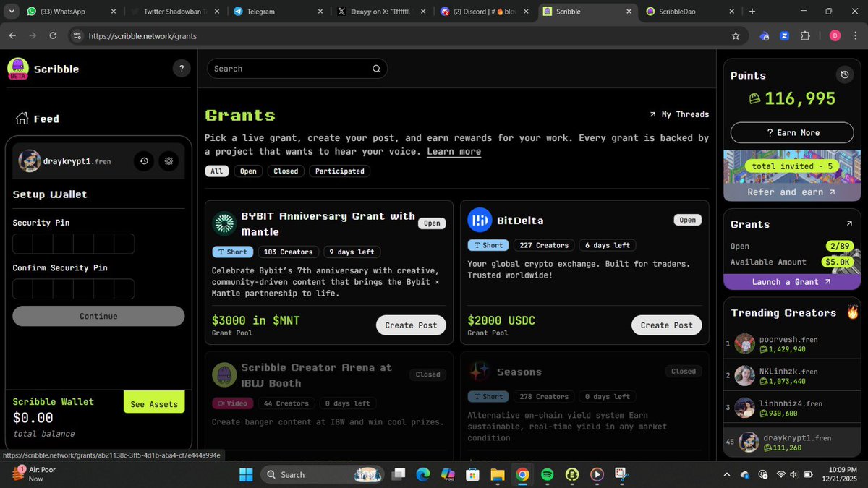Image resolution: width=868 pixels, height=488 pixels.
Task: Select the All filter chip
Action: coord(217,171)
